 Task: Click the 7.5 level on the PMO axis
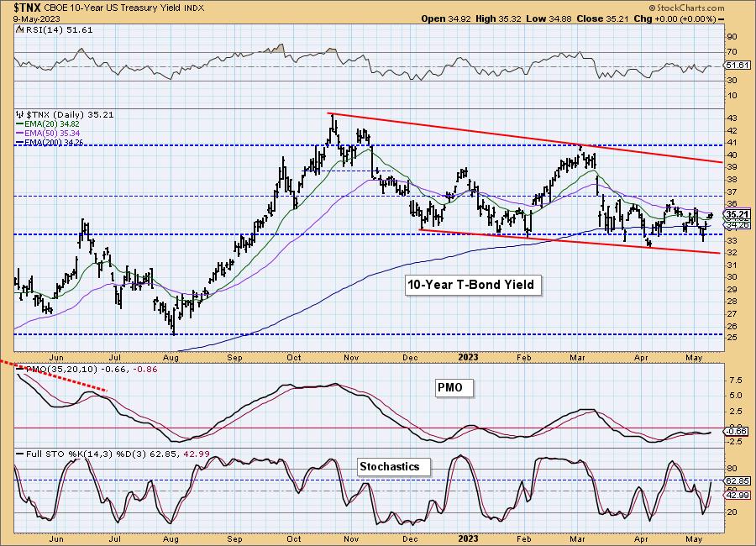click(735, 380)
